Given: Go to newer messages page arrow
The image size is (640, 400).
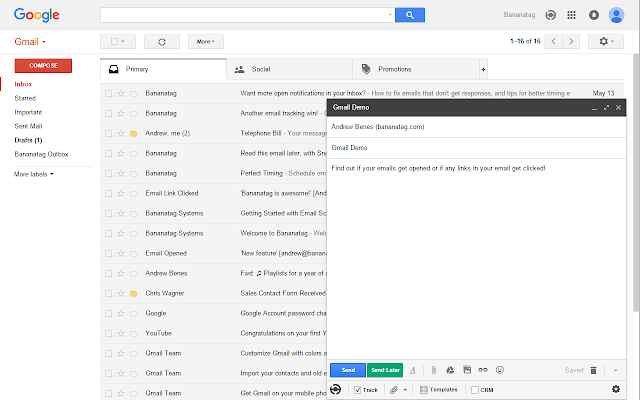Looking at the screenshot, I should [553, 41].
